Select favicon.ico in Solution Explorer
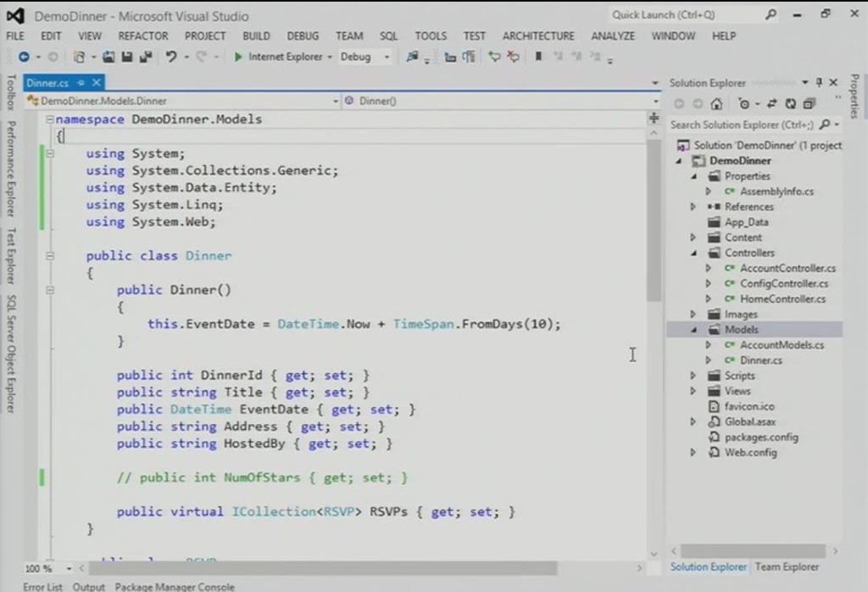The height and width of the screenshot is (592, 868). [x=749, y=406]
